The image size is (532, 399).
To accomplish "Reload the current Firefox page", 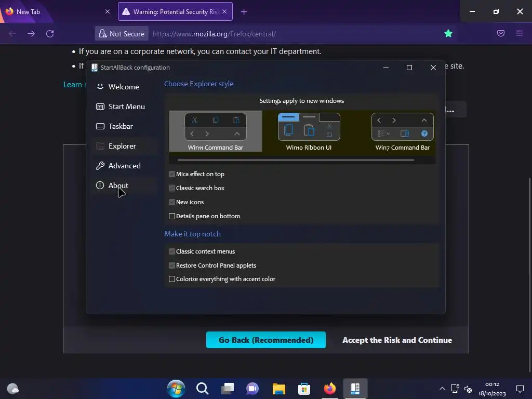I will [x=50, y=34].
